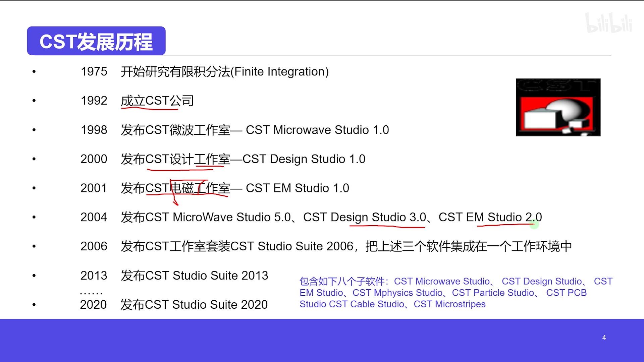The width and height of the screenshot is (644, 362).
Task: Click CST Cable Studio in blue note
Action: [367, 304]
